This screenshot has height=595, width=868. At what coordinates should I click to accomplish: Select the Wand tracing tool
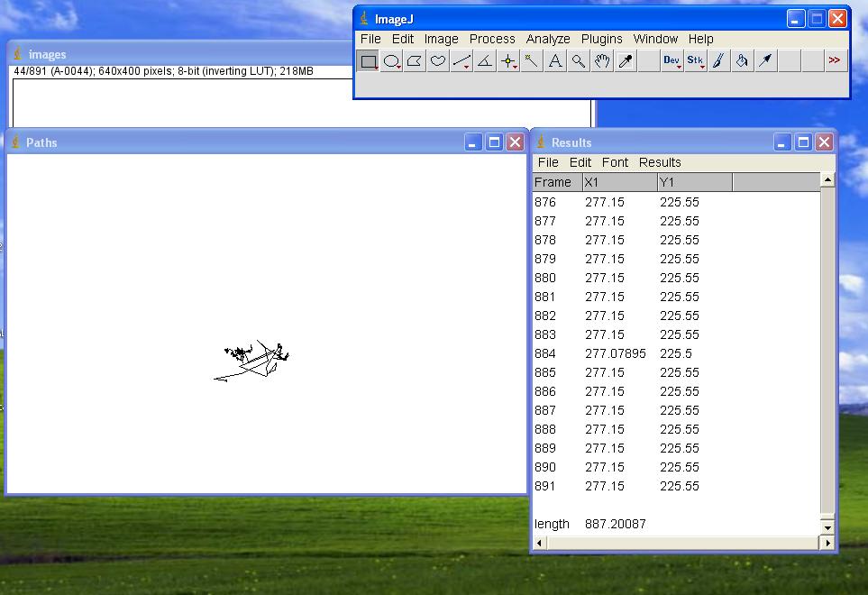point(532,61)
